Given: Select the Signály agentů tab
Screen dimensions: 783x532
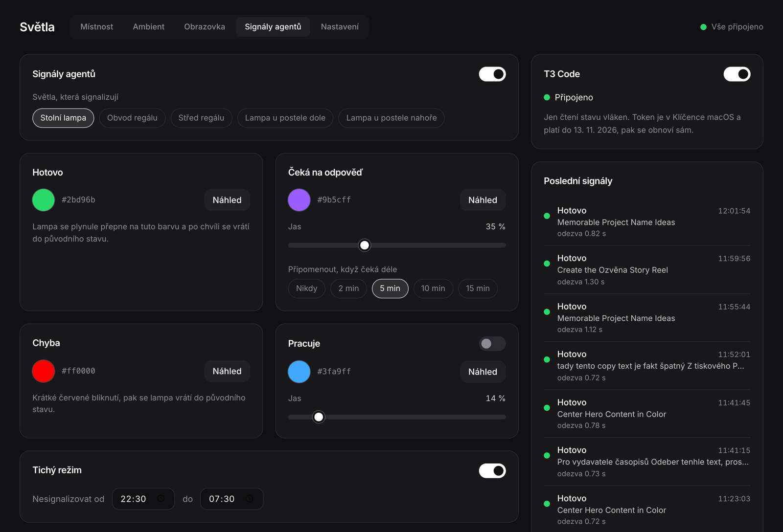Looking at the screenshot, I should pyautogui.click(x=273, y=27).
